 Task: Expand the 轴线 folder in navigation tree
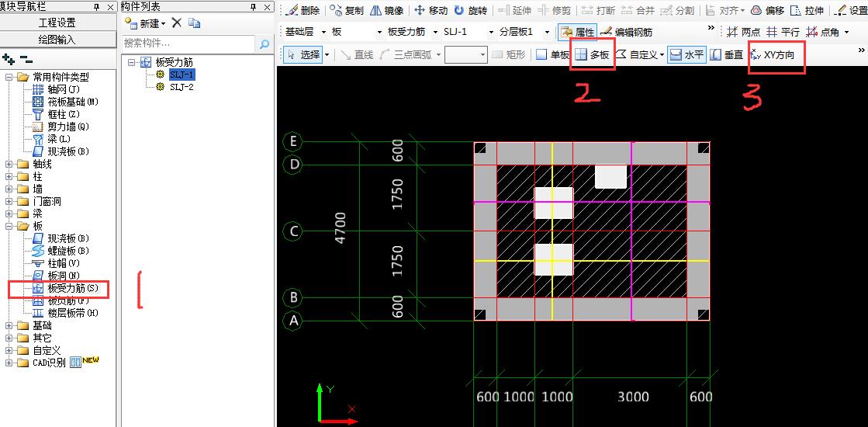point(9,164)
